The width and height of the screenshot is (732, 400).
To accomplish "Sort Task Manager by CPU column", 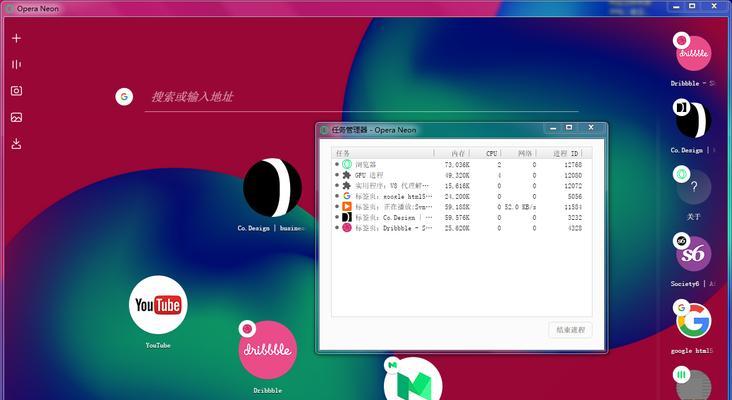I will click(x=486, y=153).
